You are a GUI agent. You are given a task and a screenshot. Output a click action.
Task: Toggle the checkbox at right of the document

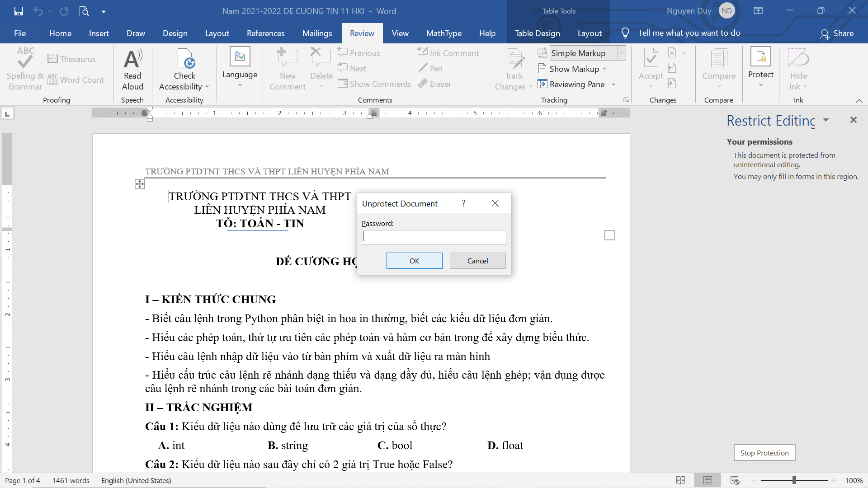point(609,235)
